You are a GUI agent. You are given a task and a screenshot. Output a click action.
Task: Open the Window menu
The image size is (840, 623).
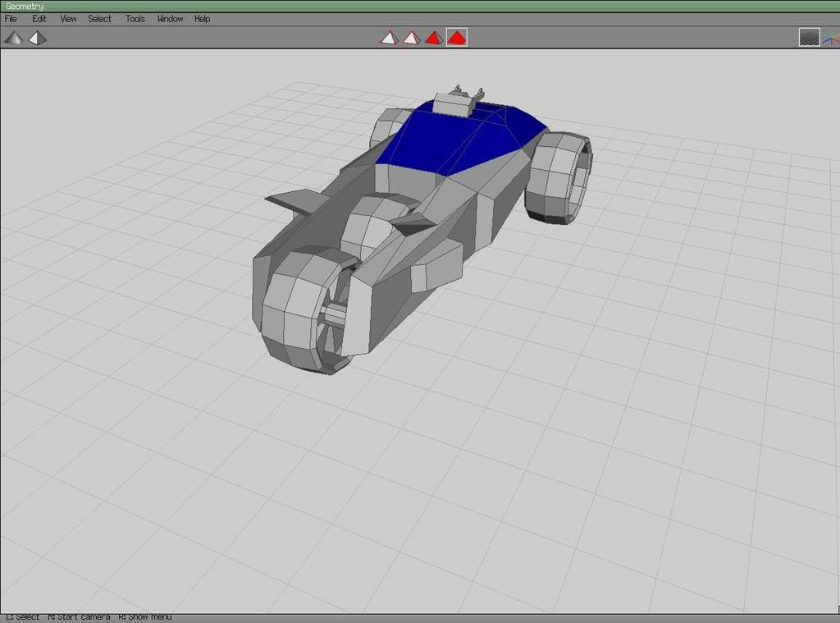pyautogui.click(x=171, y=19)
